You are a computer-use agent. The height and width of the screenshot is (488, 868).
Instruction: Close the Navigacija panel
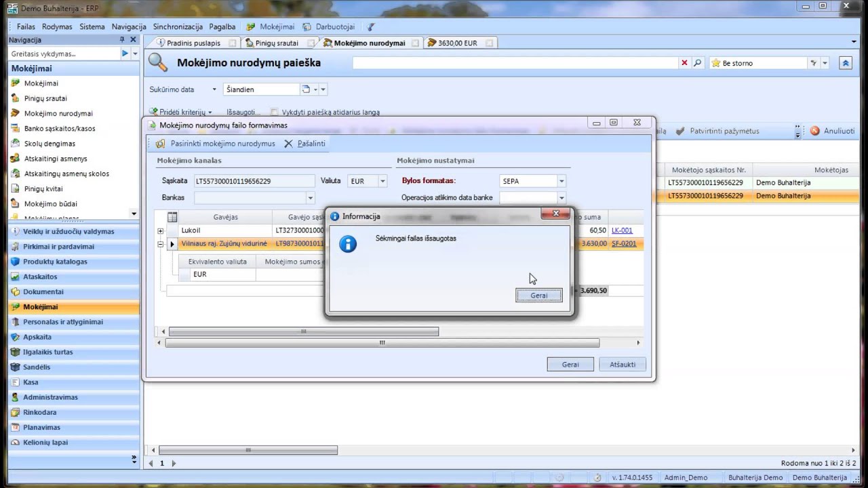click(133, 40)
